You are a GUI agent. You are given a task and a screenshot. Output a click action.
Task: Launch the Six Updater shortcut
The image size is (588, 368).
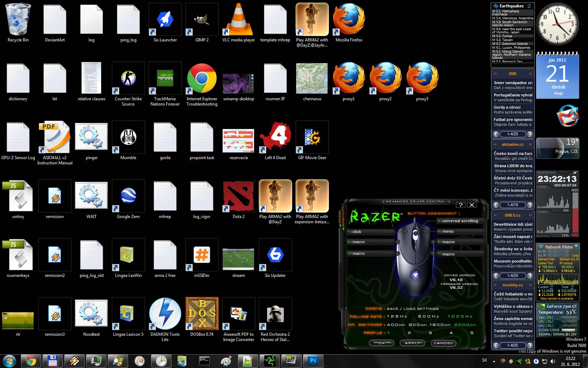tap(275, 258)
